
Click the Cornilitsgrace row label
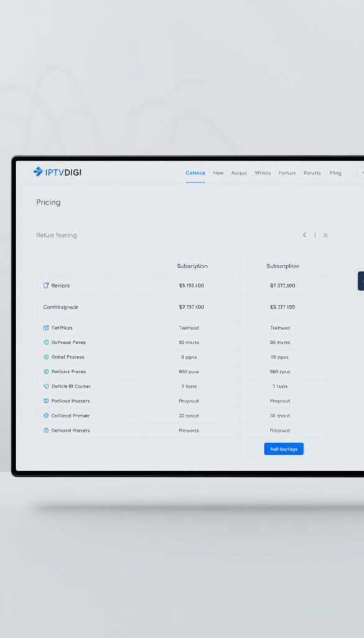click(60, 307)
